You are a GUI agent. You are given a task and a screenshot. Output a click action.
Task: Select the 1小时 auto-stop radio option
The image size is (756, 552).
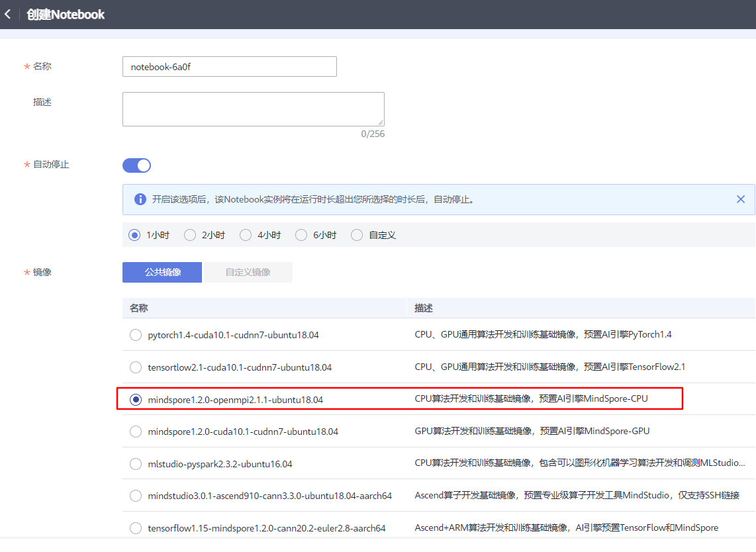click(x=134, y=235)
